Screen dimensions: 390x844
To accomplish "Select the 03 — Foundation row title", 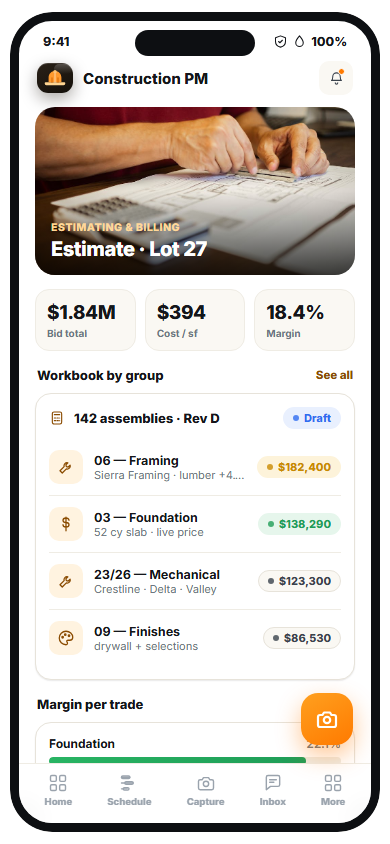I will pos(146,518).
